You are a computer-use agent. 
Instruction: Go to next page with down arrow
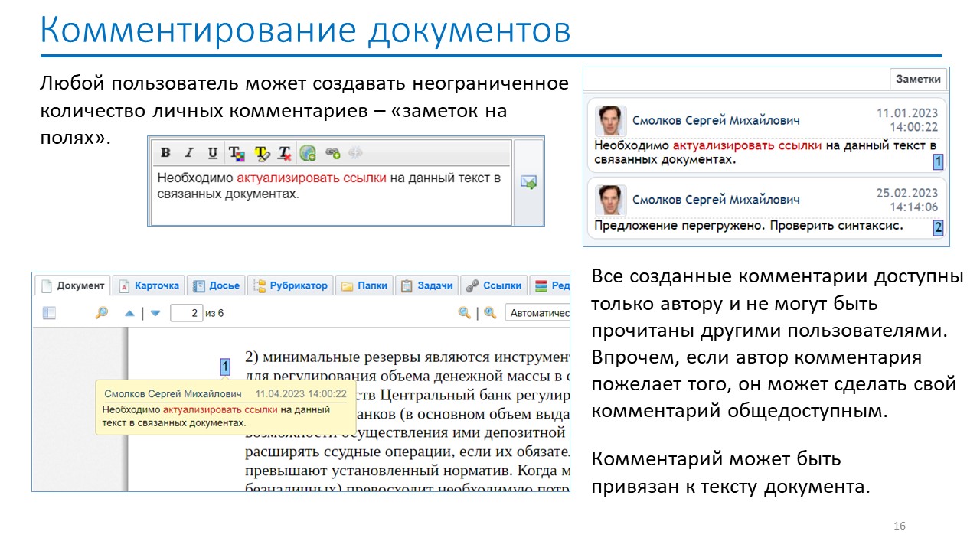[x=155, y=313]
